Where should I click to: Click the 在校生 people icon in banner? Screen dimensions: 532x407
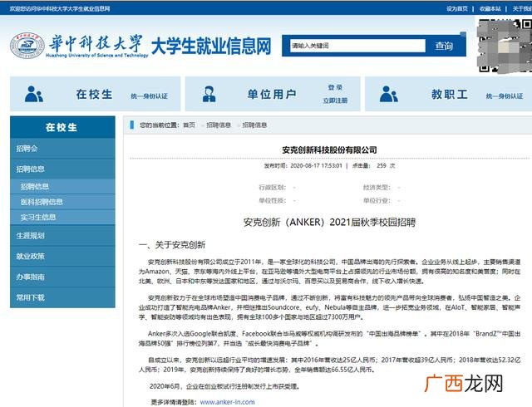click(33, 94)
